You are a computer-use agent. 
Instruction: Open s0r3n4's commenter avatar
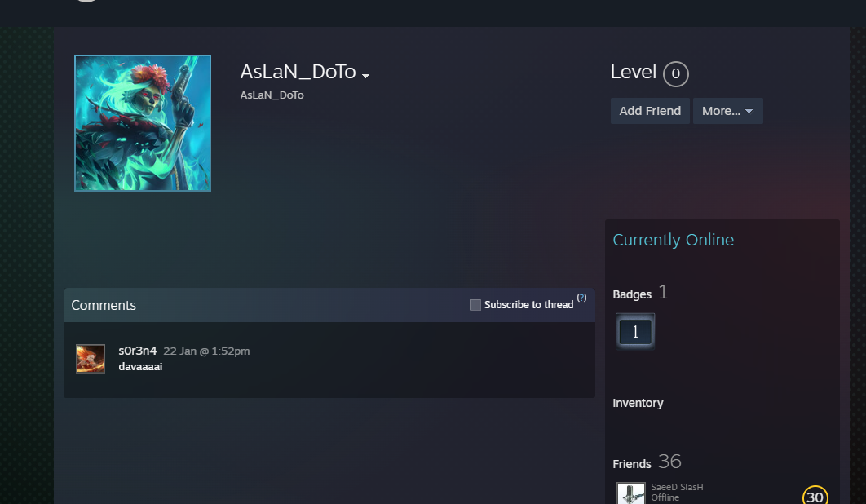(91, 359)
